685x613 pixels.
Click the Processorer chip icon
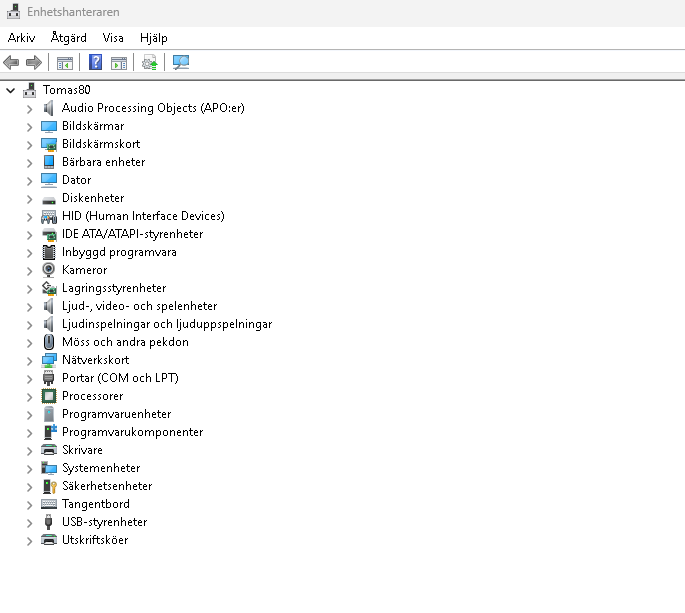(x=48, y=396)
